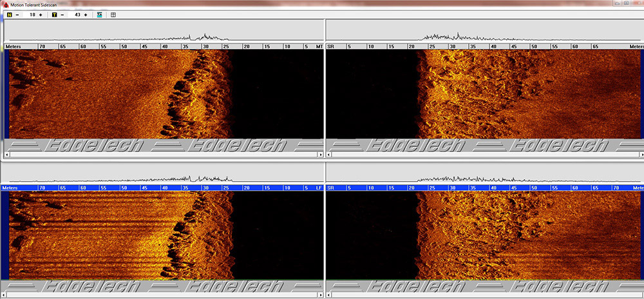
Task: Click the 35 mark on top-left ruler
Action: coord(185,46)
